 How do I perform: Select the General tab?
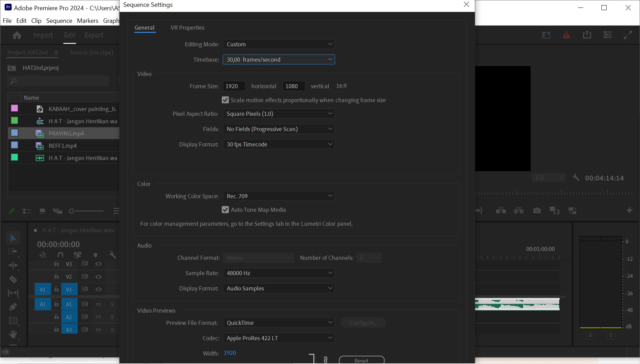pos(144,28)
